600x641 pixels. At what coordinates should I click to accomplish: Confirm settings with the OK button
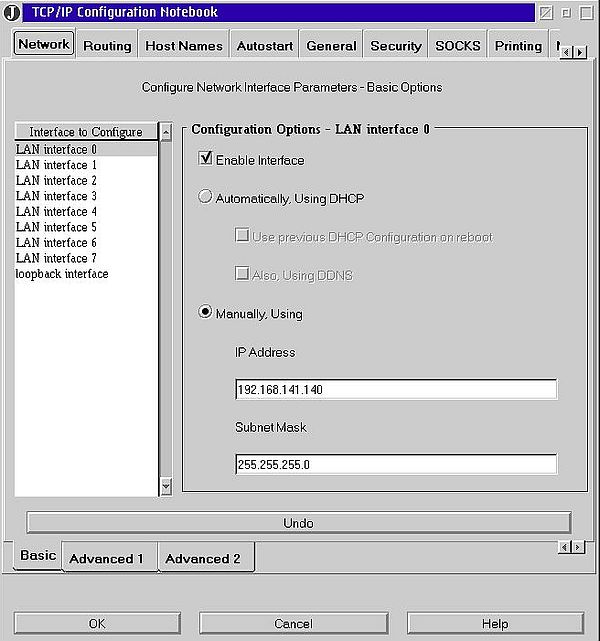pos(97,623)
